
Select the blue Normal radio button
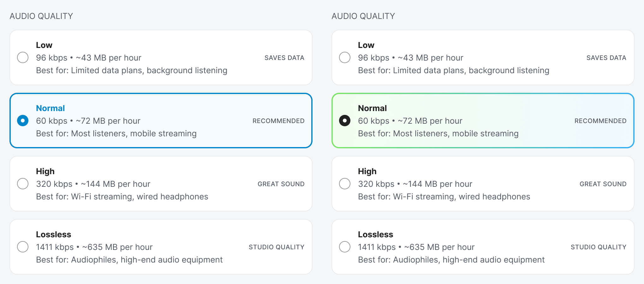click(23, 121)
